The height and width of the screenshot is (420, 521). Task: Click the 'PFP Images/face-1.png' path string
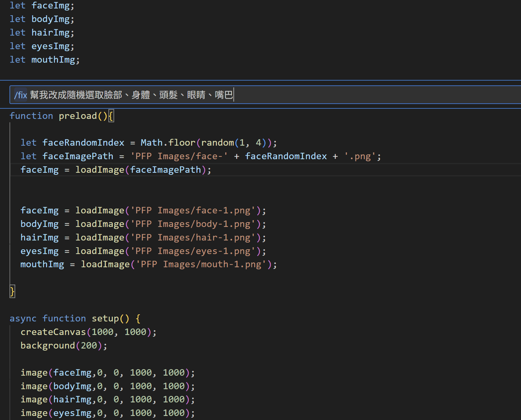[x=193, y=211]
